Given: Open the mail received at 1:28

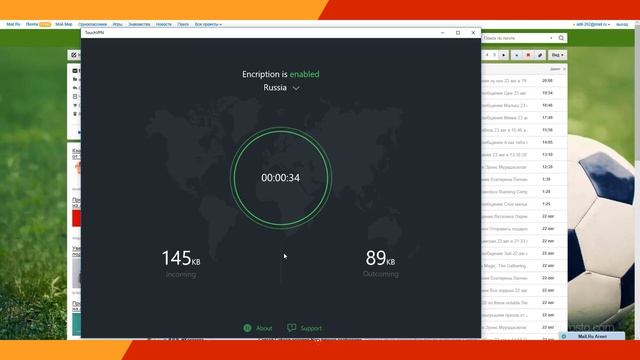Looking at the screenshot, I should (524, 191).
